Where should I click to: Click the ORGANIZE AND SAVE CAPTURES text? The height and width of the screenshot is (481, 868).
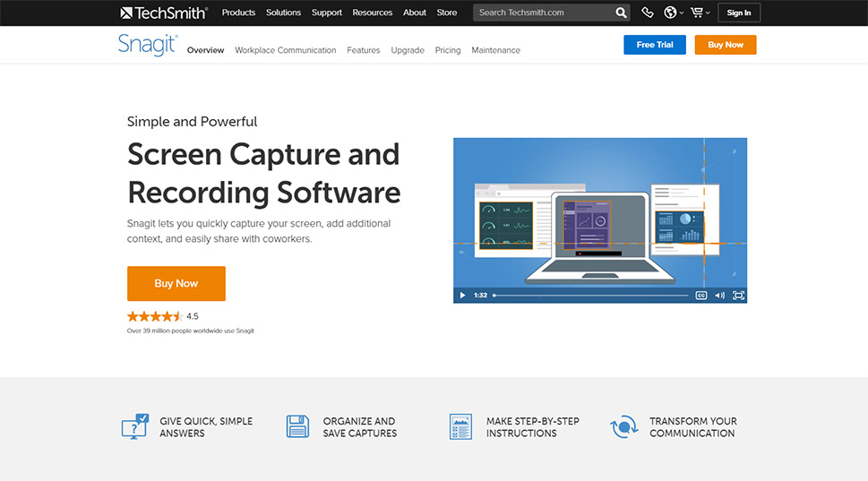(x=360, y=427)
